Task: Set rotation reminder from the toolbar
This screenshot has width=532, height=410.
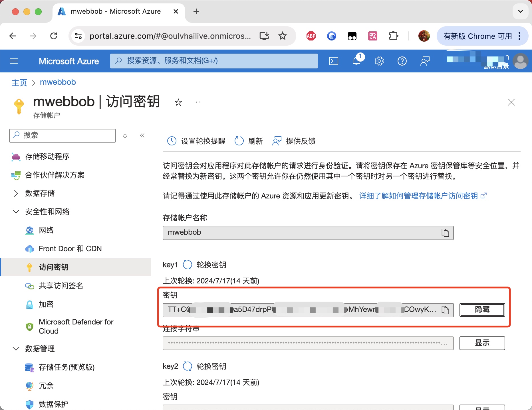Action: (196, 141)
